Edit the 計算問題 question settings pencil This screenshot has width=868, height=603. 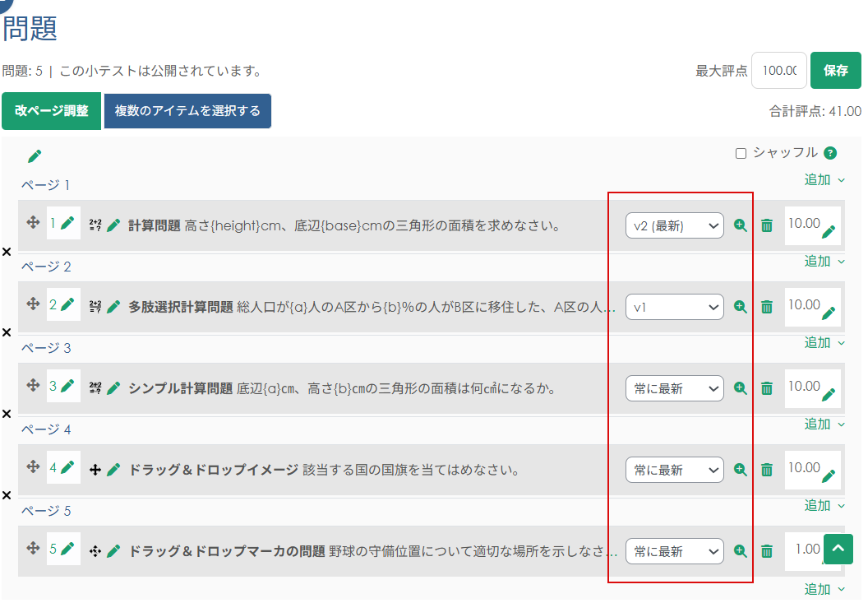(x=113, y=225)
